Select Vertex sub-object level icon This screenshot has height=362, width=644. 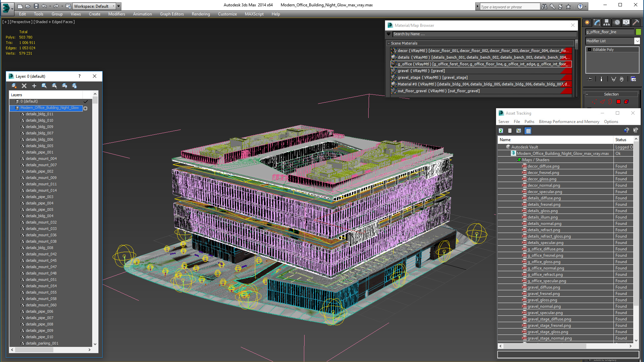click(594, 102)
